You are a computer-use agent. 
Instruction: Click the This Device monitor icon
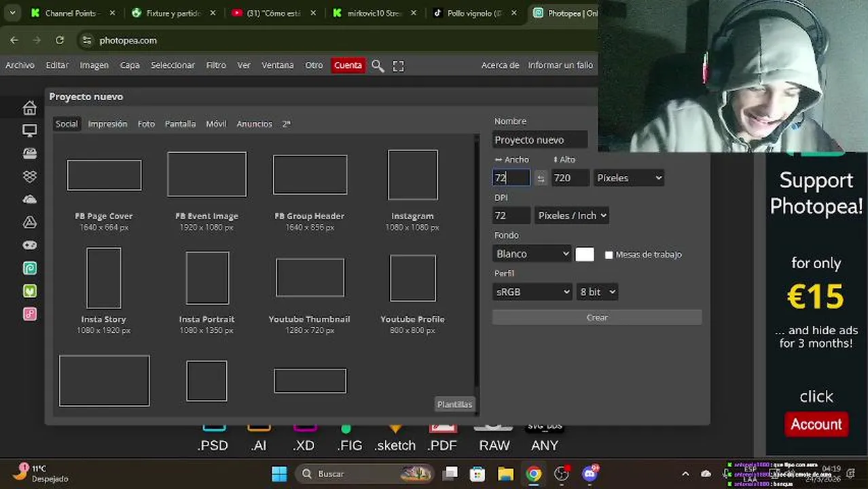point(29,130)
